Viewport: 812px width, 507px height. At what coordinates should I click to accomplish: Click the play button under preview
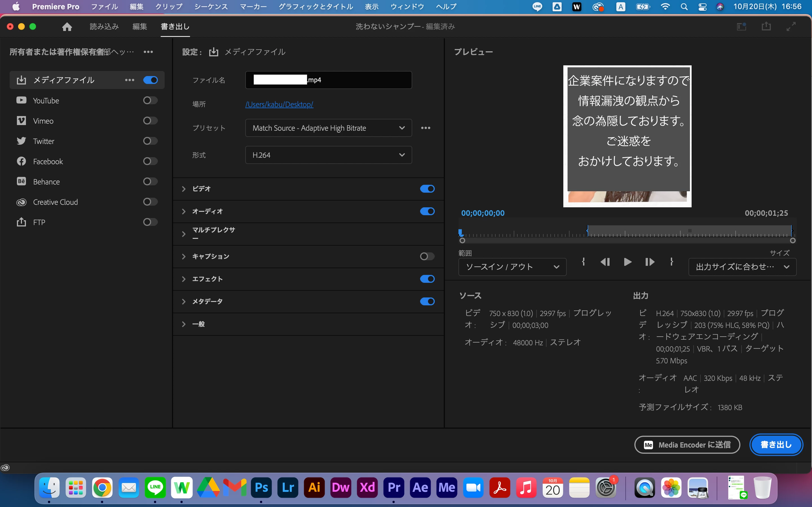[x=627, y=262]
